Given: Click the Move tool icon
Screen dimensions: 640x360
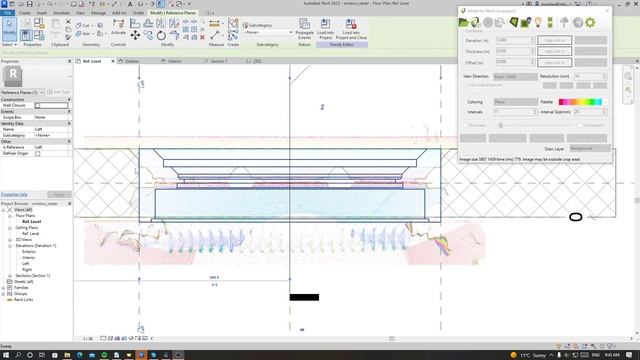Looking at the screenshot, I should point(135,36).
